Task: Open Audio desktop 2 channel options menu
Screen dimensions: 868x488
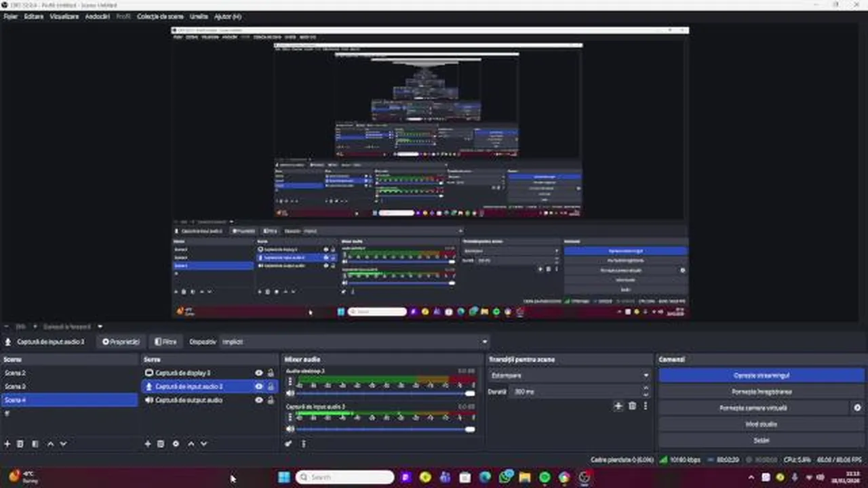Action: click(x=290, y=382)
